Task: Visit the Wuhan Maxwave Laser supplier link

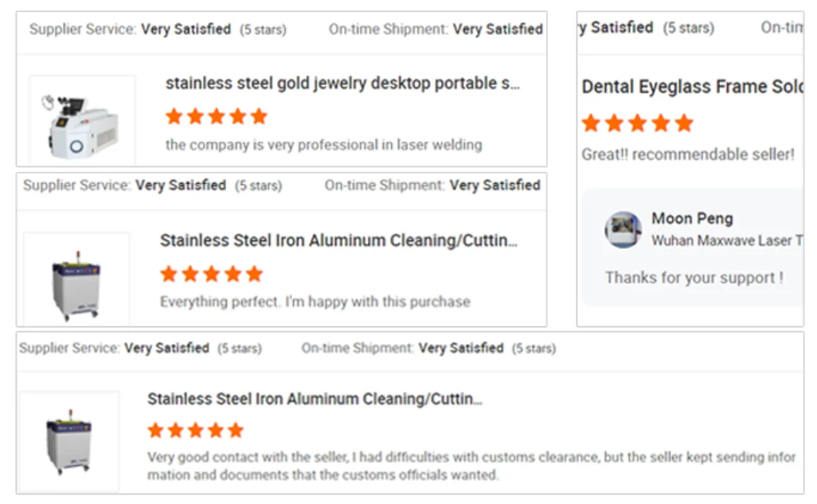Action: tap(726, 240)
